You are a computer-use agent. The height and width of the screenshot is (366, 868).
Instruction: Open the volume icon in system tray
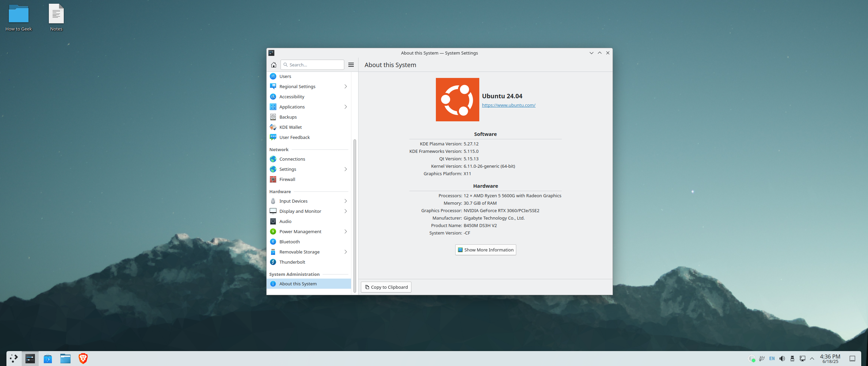pyautogui.click(x=782, y=359)
